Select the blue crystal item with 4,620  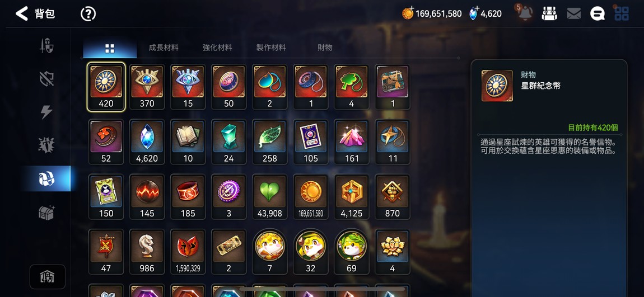(147, 142)
